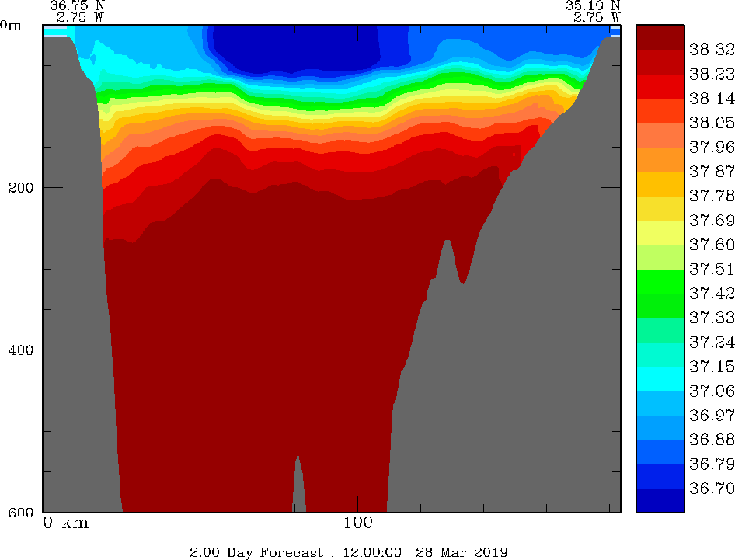Click the 2.75 W longitude below 36.75 N
The height and width of the screenshot is (560, 735).
pyautogui.click(x=80, y=17)
